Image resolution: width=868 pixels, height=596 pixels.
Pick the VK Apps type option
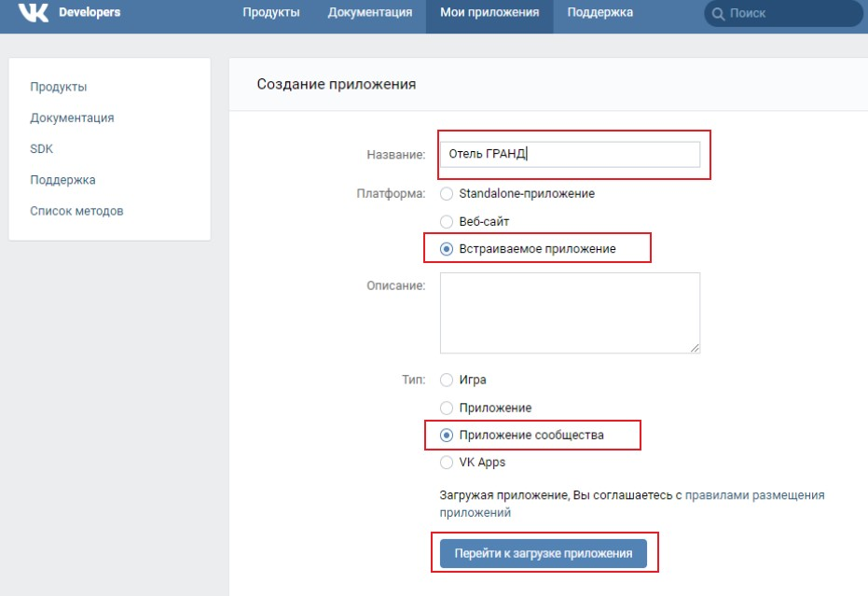pos(447,463)
